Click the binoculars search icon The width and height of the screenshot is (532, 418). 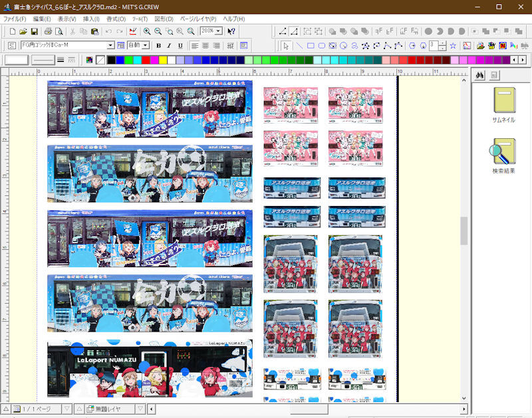[479, 75]
